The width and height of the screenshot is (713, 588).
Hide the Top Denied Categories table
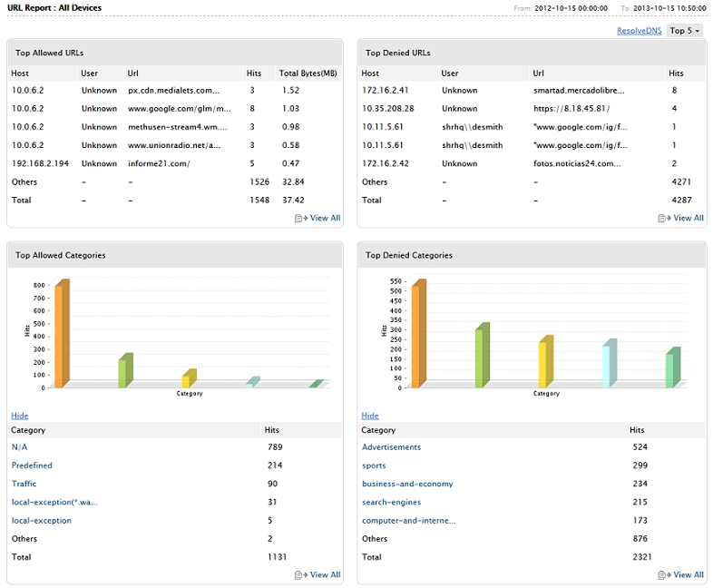tap(370, 416)
